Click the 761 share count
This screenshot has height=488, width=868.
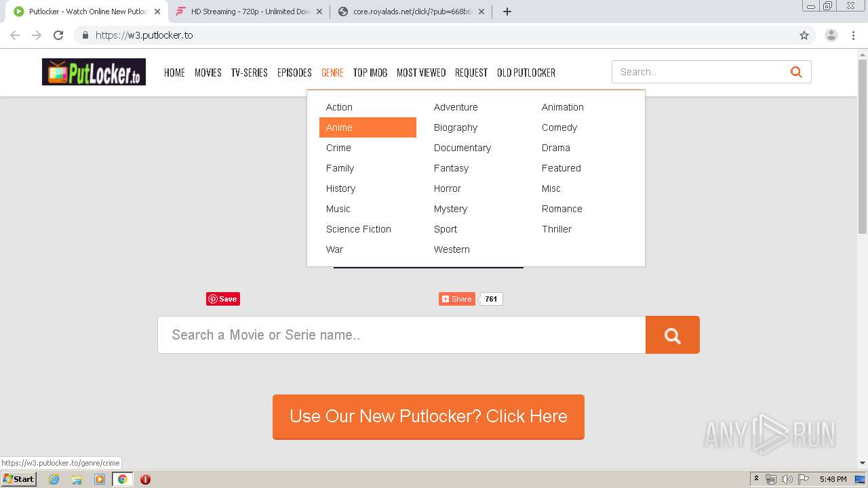[x=491, y=299]
